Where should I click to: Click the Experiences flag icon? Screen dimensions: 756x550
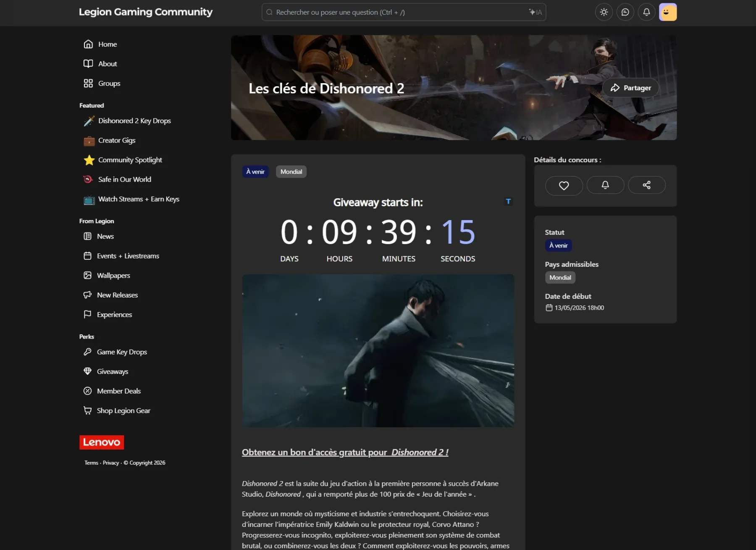(x=87, y=314)
